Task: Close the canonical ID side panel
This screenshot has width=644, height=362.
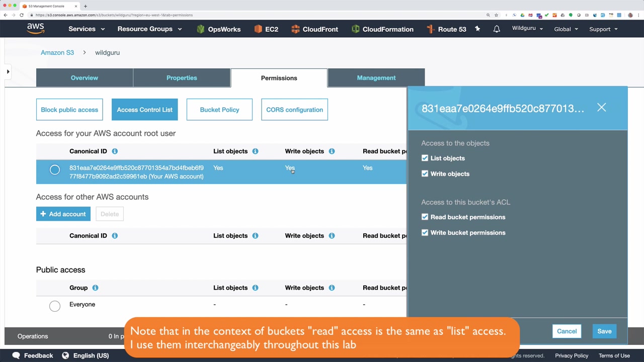Action: [x=602, y=108]
